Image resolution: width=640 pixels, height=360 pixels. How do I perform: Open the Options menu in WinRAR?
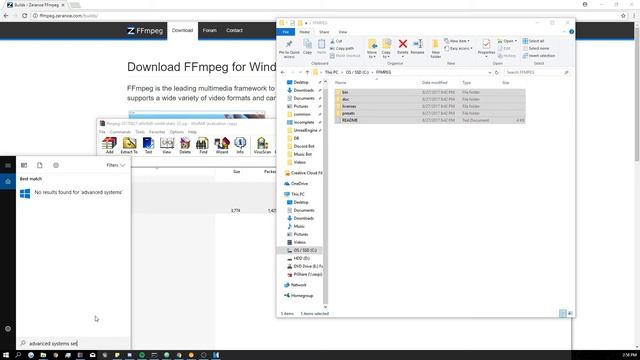(177, 132)
